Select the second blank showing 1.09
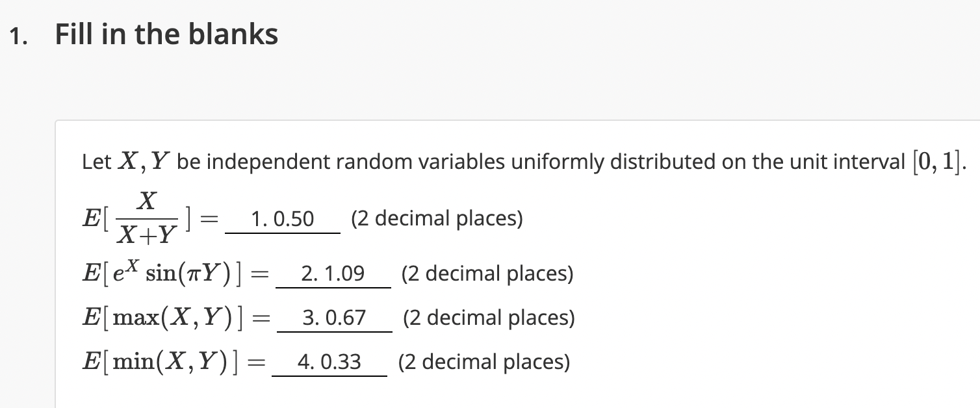980x408 pixels. point(333,274)
